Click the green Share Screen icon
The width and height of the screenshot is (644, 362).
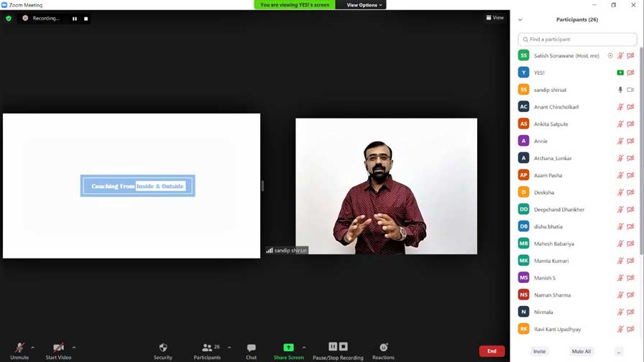pos(289,347)
